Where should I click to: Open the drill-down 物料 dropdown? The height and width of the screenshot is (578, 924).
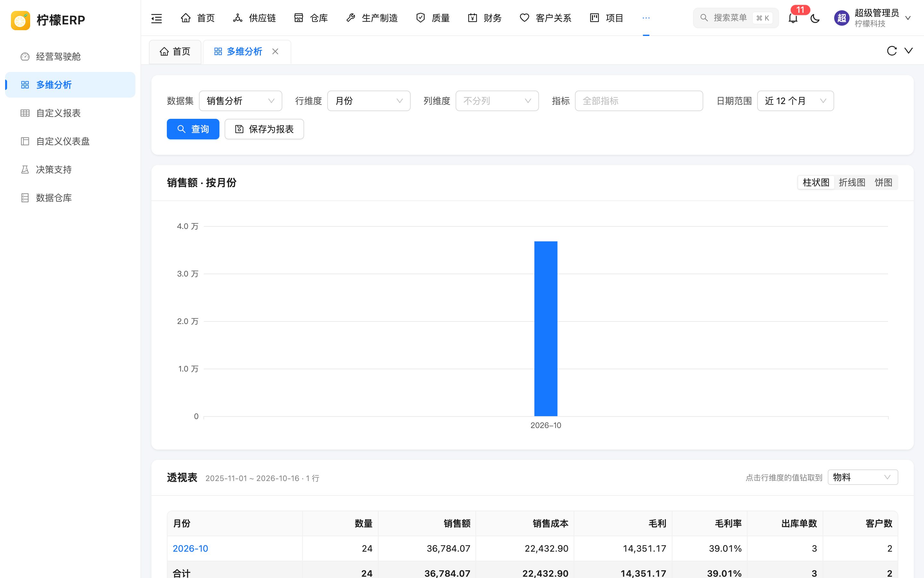[x=862, y=477]
